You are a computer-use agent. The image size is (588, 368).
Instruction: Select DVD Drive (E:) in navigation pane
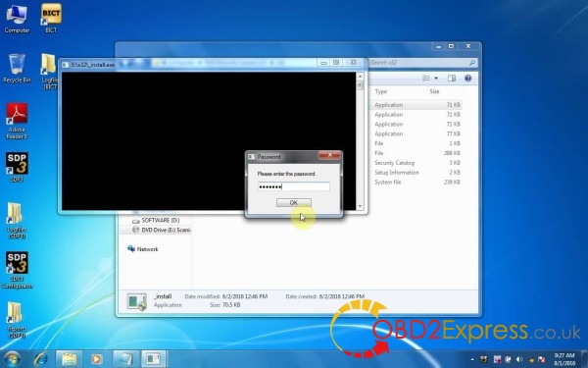pos(162,230)
